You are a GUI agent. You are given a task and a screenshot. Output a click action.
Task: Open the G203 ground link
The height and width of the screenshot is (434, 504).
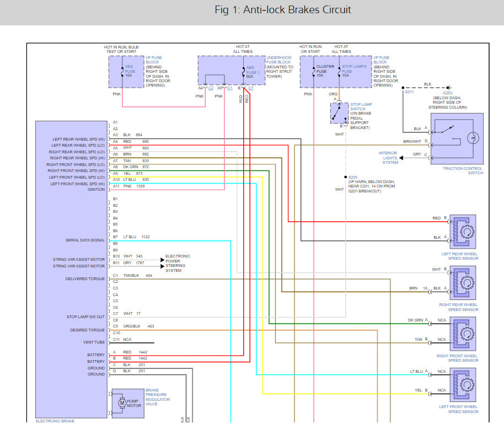(x=447, y=93)
